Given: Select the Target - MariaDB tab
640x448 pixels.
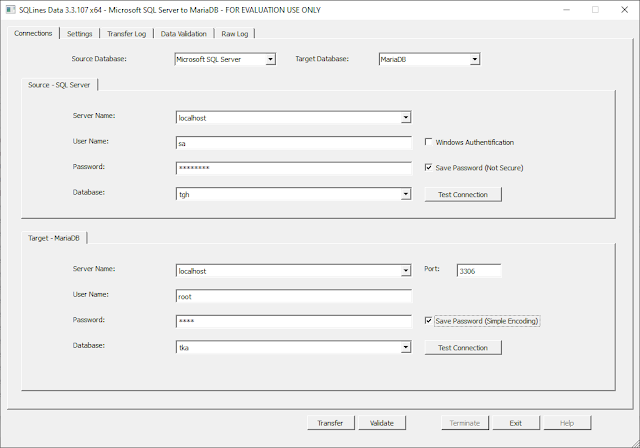Looking at the screenshot, I should 54,238.
